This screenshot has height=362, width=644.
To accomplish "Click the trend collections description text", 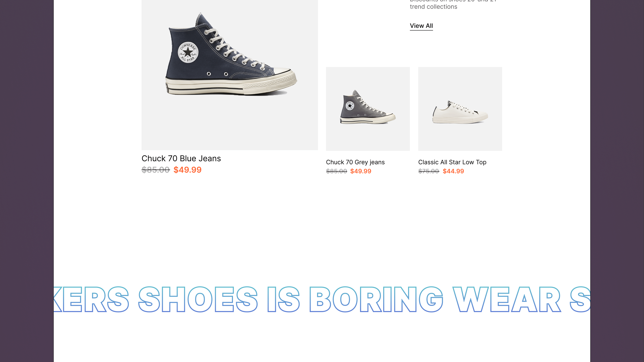I will point(453,5).
